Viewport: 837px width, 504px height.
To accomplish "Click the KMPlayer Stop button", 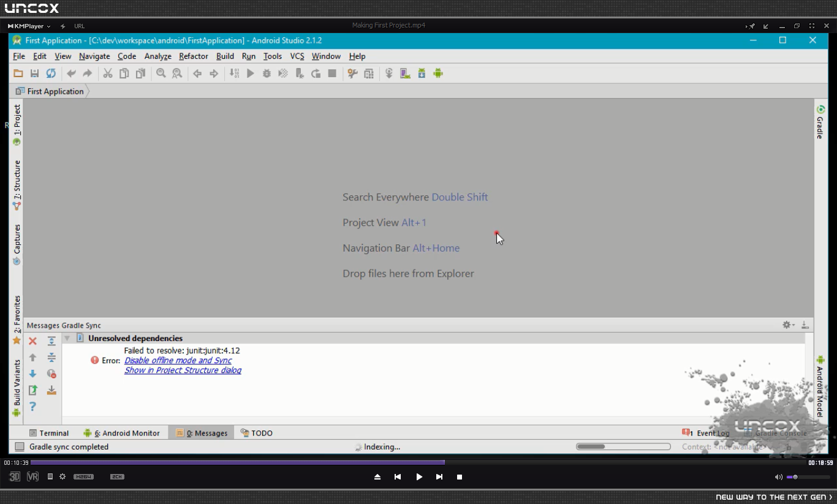I will 460,477.
